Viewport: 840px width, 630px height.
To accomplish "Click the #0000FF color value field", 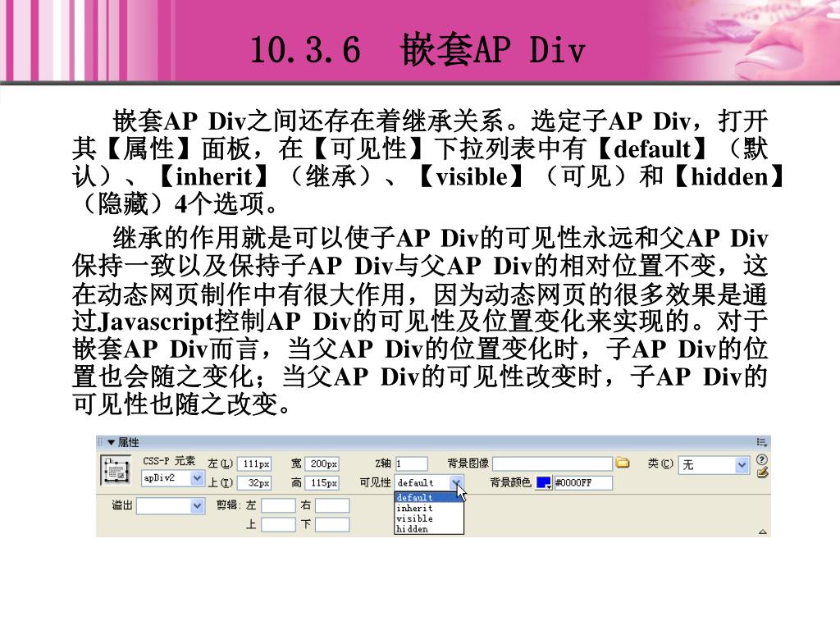I will tap(582, 483).
